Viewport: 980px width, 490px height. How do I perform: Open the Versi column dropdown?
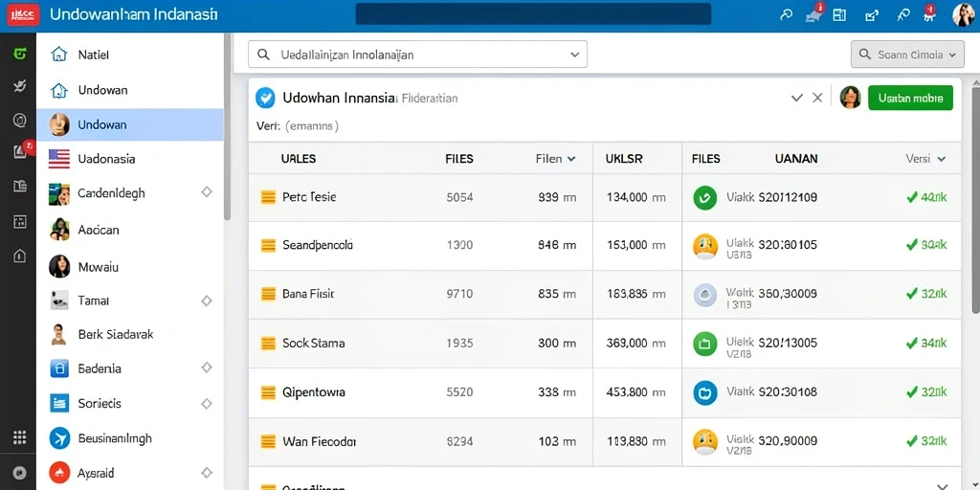925,159
